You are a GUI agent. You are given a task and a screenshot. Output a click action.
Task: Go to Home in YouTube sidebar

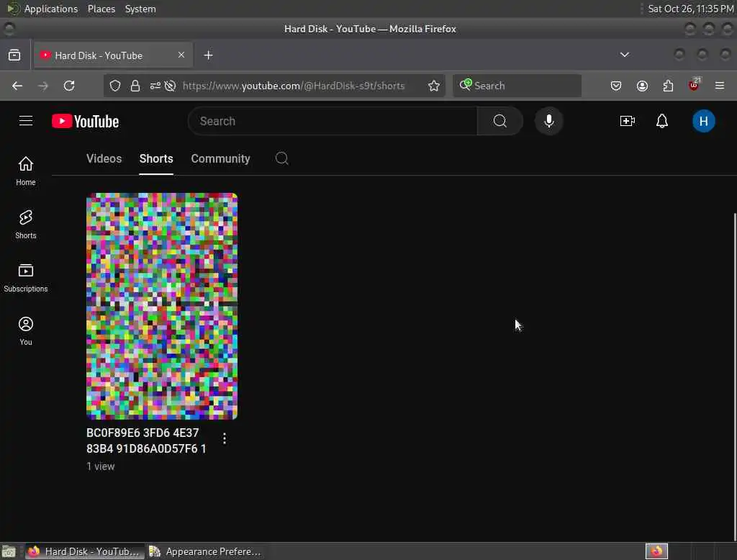26,171
